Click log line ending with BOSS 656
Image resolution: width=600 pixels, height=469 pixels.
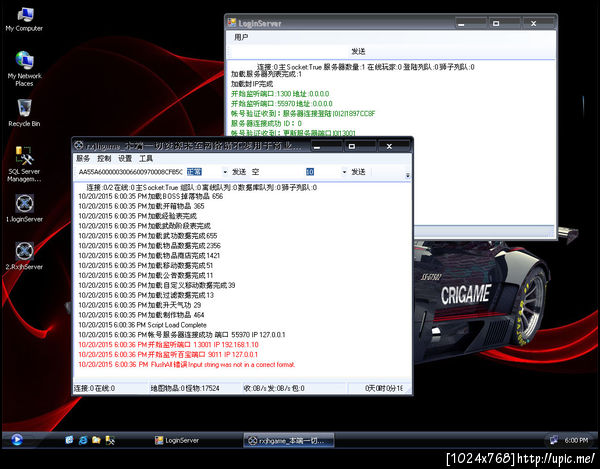pyautogui.click(x=150, y=196)
